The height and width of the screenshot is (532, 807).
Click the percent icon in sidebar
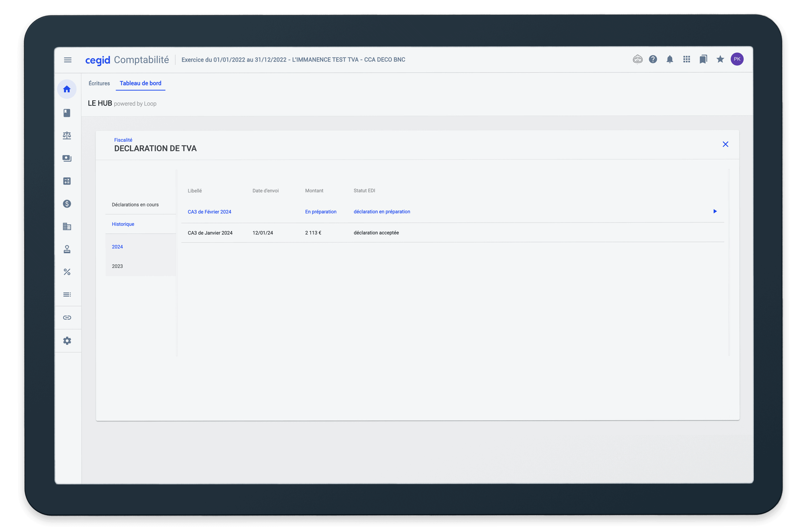(x=67, y=272)
